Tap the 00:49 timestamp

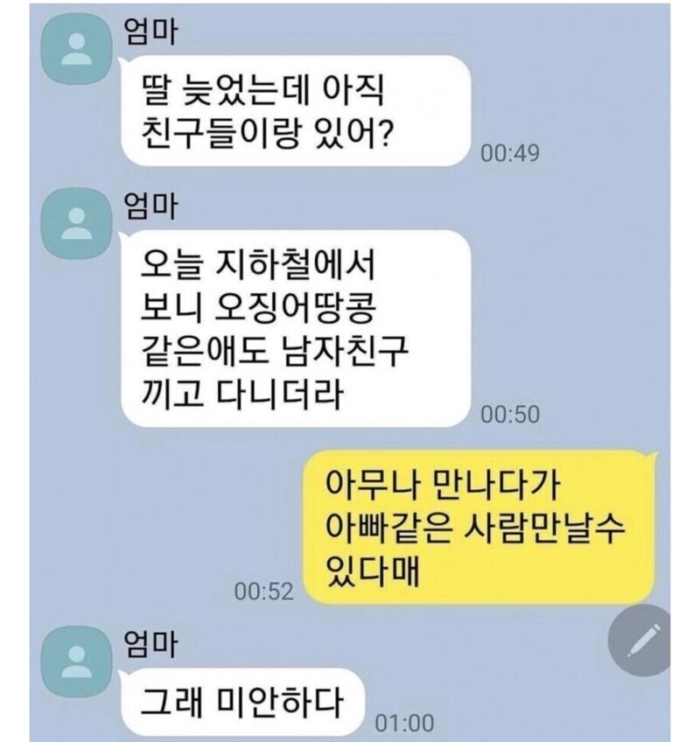pos(510,153)
